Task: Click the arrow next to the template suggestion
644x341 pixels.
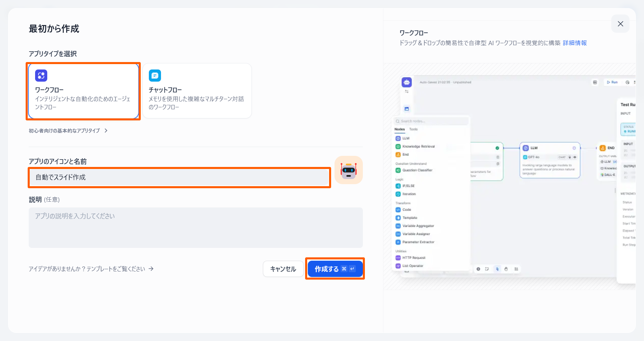Action: tap(151, 269)
